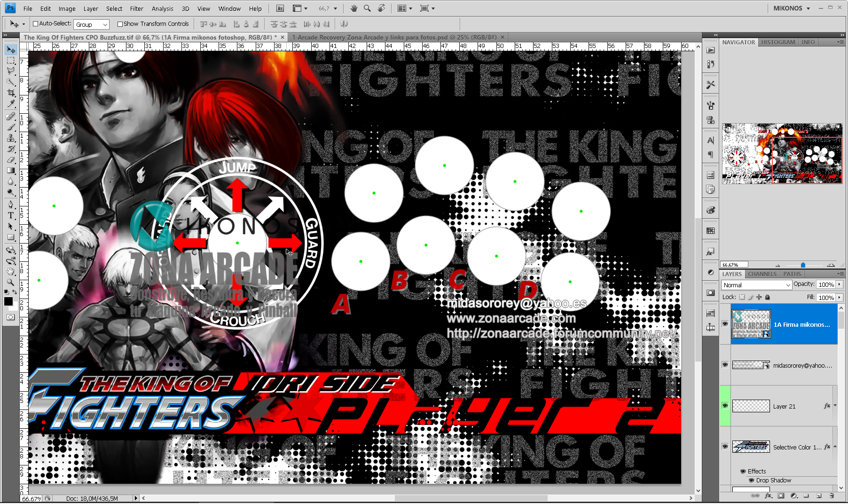Select the Gradient tool
The width and height of the screenshot is (848, 504).
[11, 170]
